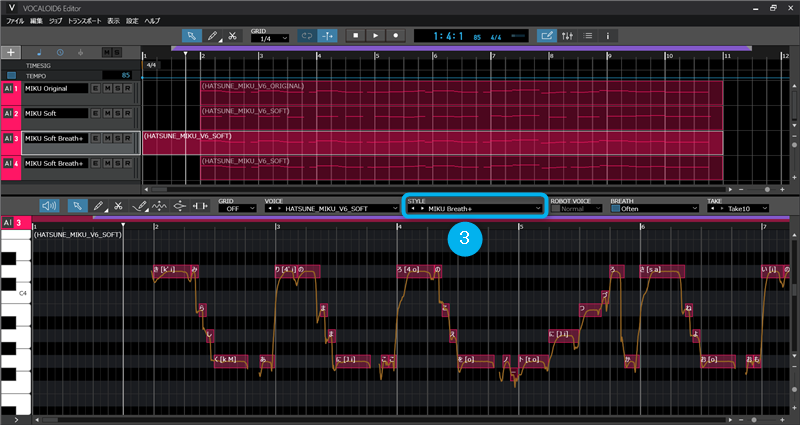Start playback with the play button
Image resolution: width=800 pixels, height=425 pixels.
point(376,36)
